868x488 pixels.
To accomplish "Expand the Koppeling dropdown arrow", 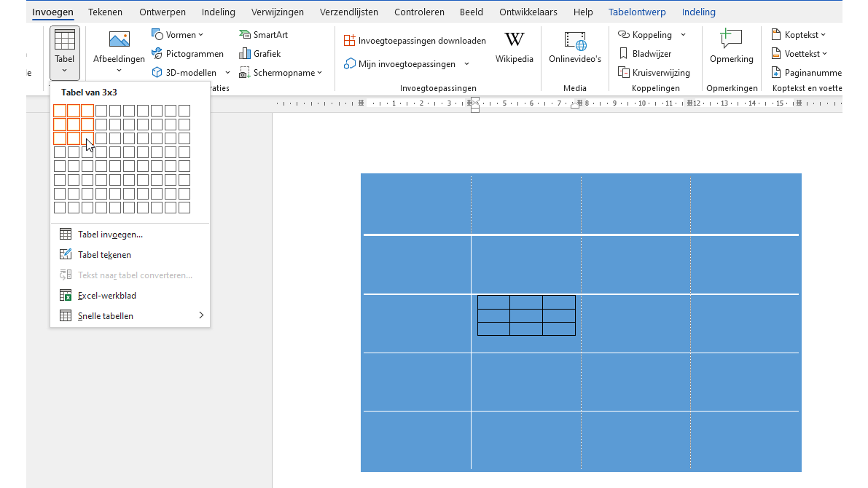I will 683,35.
